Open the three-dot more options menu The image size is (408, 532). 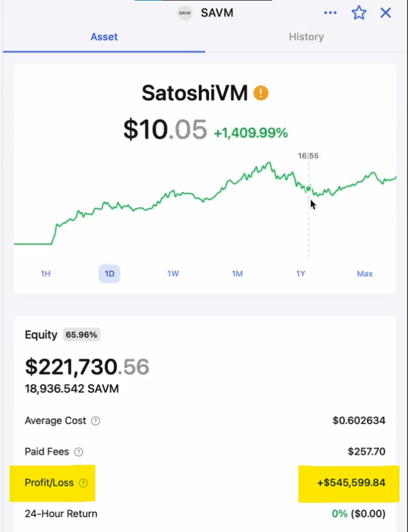(x=330, y=13)
